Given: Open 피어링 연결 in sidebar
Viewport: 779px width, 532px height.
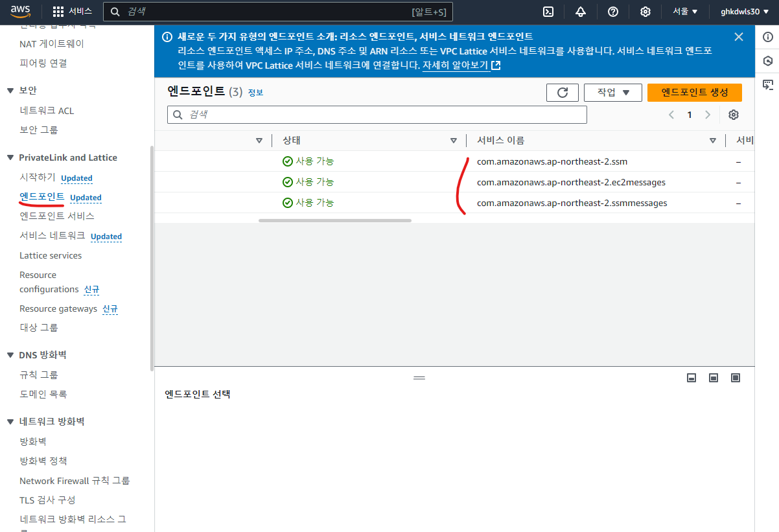Looking at the screenshot, I should click(43, 64).
